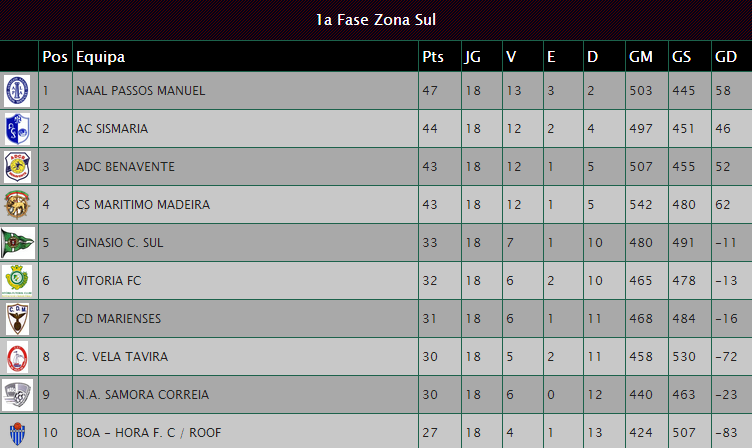Click the N.A. SAMORA CORREIA team name
Image resolution: width=752 pixels, height=448 pixels.
(142, 395)
